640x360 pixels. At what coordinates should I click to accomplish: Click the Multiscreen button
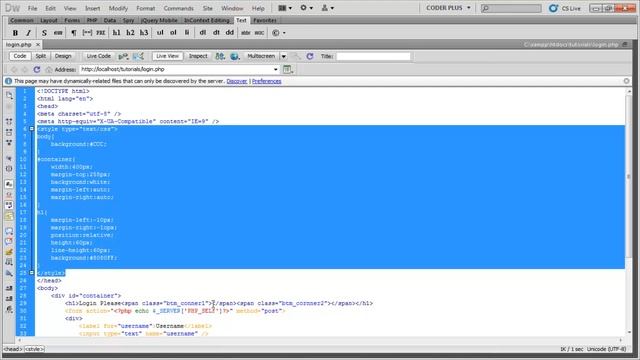coord(261,56)
